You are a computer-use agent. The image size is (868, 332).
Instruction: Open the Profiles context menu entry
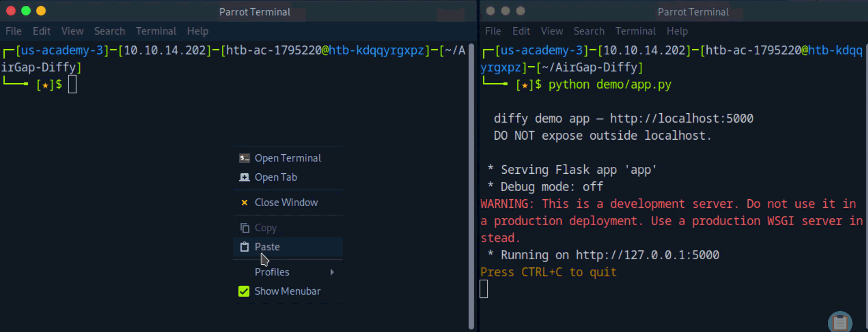click(x=288, y=272)
